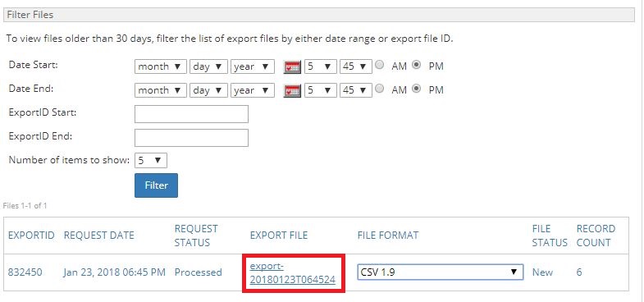Open the Date End minutes dropdown
Screen dimensions: 644x302
(x=356, y=90)
